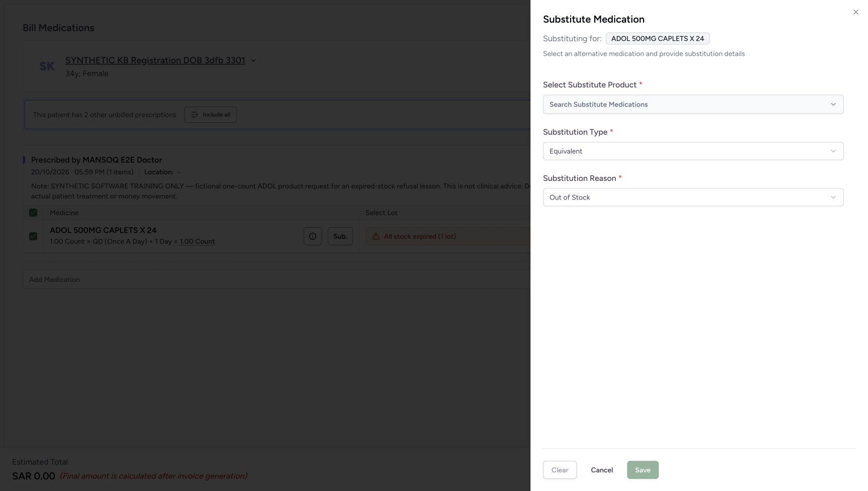Expand the patient name chevron
868x491 pixels.
pos(253,60)
